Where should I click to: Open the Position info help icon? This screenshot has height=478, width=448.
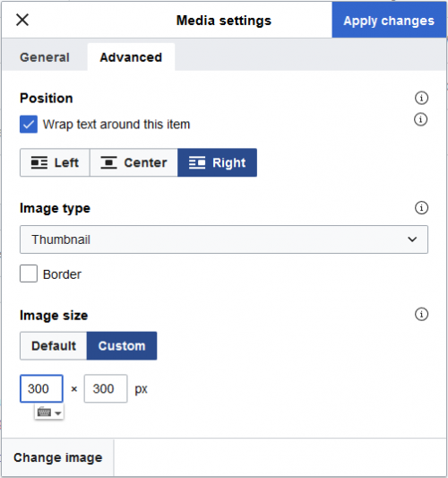421,98
